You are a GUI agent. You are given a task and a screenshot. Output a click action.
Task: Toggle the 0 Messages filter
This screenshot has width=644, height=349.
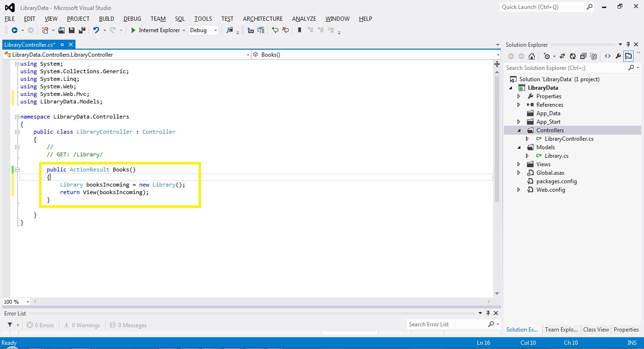(x=128, y=325)
